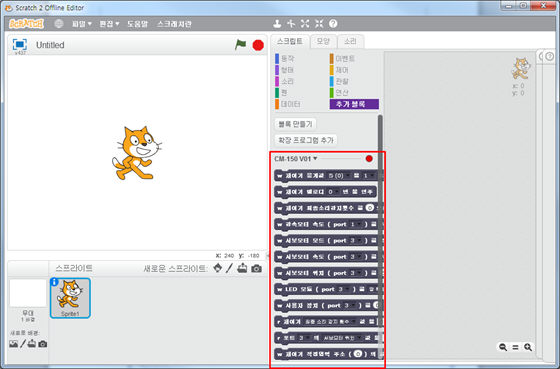The image size is (560, 369).
Task: Open port dropdown in 서보모터 모드 block
Action: click(x=356, y=240)
